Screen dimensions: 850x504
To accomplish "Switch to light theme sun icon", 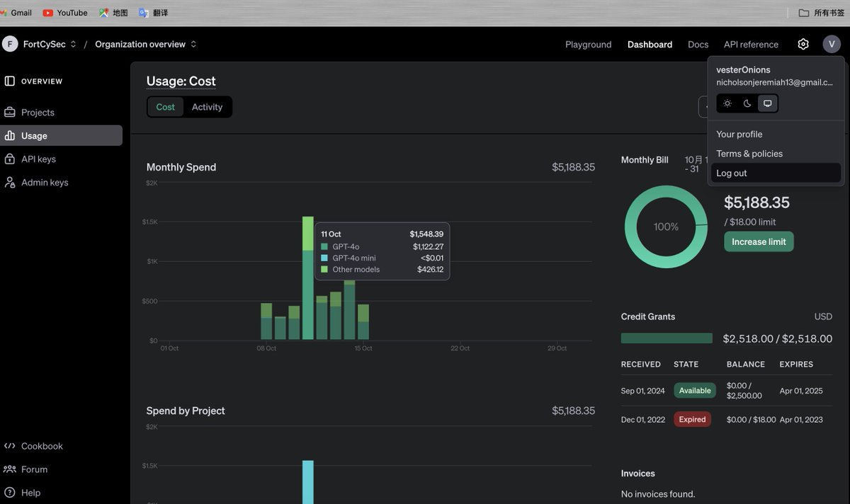I will point(727,103).
